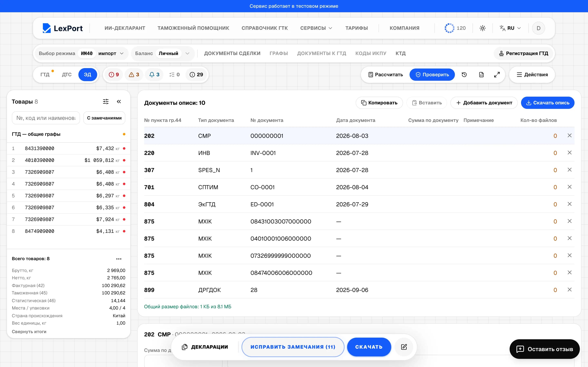The image size is (588, 367).
Task: Click the edit pencil icon beside СКАЧАТЬ
Action: pos(404,347)
